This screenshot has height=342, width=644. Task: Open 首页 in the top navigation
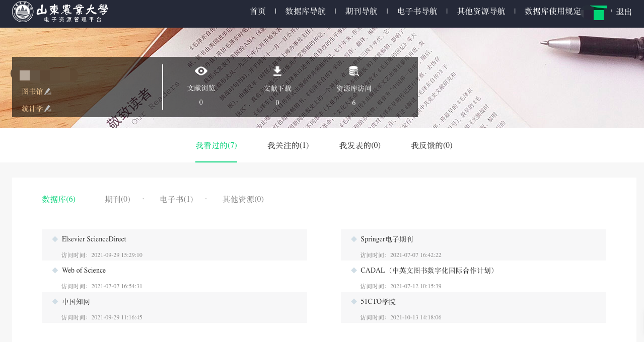point(258,12)
